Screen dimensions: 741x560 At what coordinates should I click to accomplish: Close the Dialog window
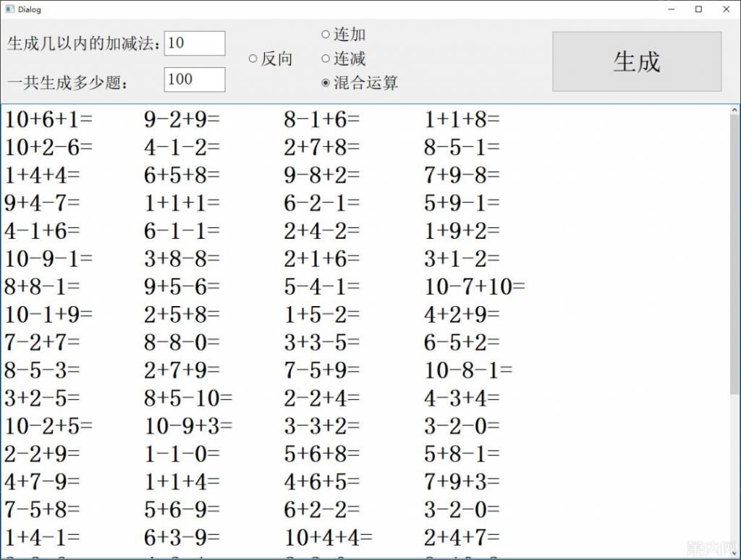[x=727, y=9]
